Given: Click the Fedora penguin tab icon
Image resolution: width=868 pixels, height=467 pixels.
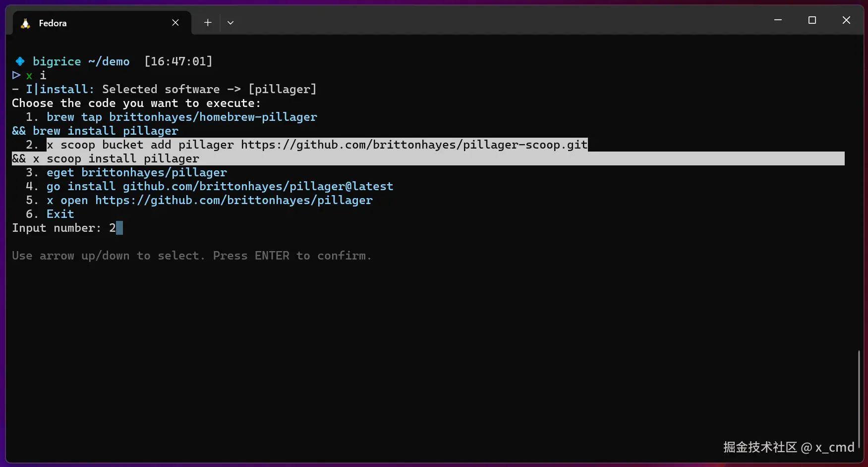Looking at the screenshot, I should pyautogui.click(x=25, y=23).
